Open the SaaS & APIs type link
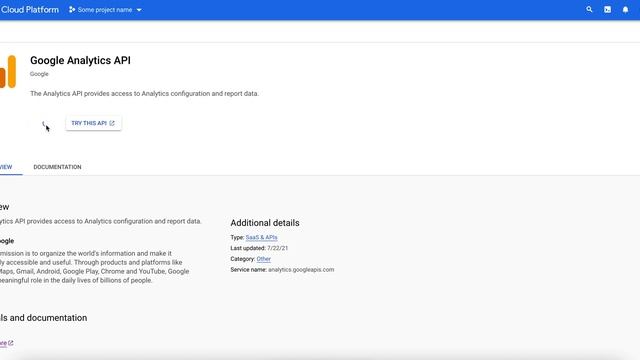The height and width of the screenshot is (360, 640). point(261,237)
